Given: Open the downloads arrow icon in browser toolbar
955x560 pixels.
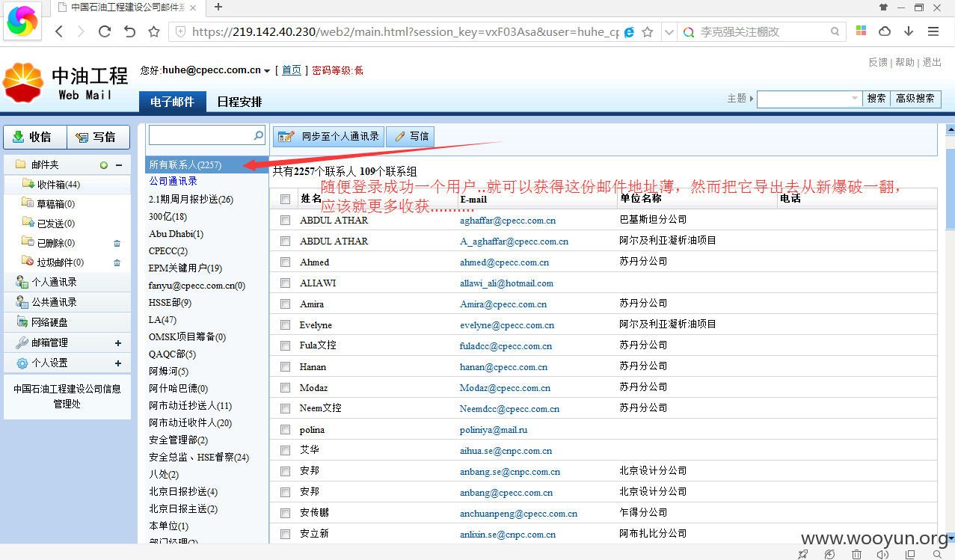Looking at the screenshot, I should pyautogui.click(x=909, y=32).
